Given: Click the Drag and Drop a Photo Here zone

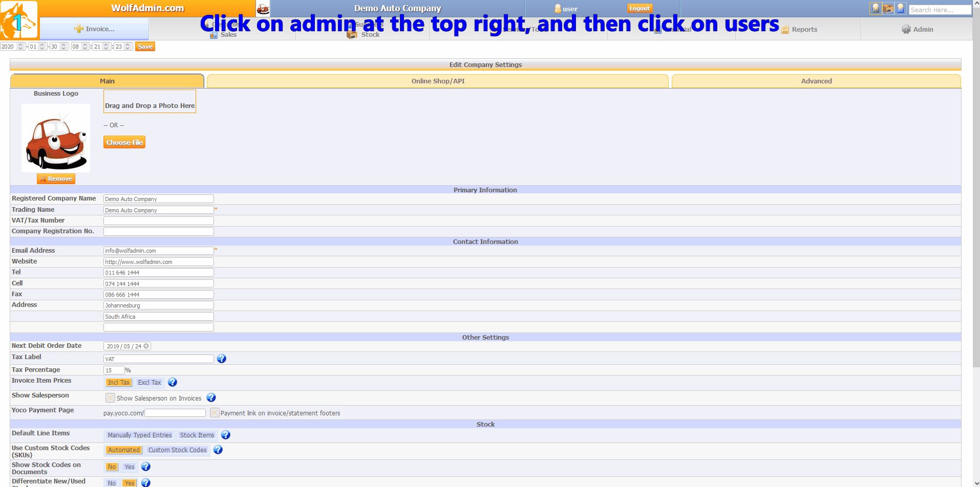Looking at the screenshot, I should pyautogui.click(x=150, y=101).
